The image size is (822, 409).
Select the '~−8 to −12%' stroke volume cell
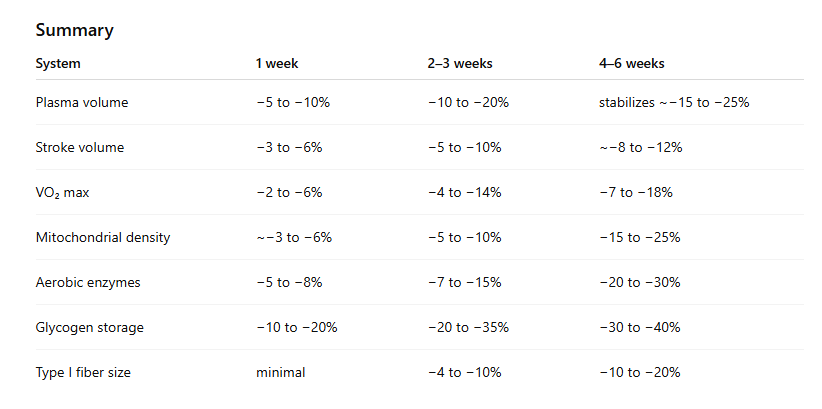pyautogui.click(x=641, y=147)
